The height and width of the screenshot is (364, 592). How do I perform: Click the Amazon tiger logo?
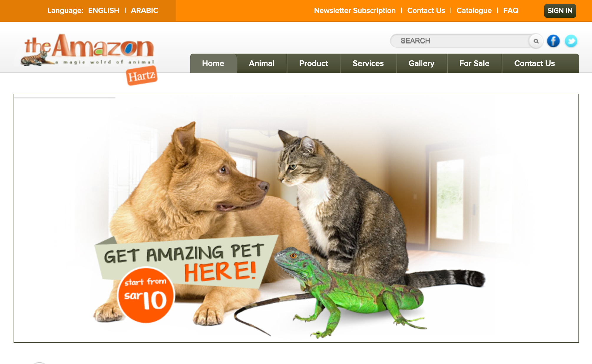point(87,50)
